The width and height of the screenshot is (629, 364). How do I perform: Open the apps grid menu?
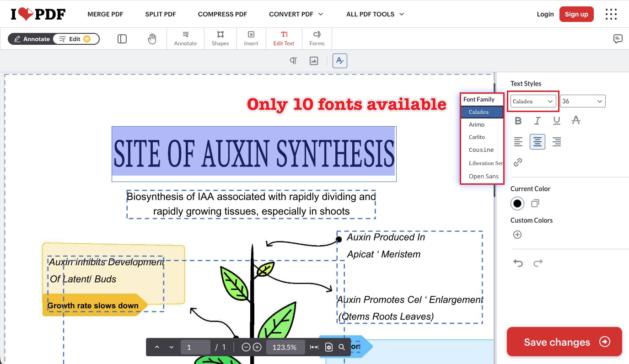(611, 14)
